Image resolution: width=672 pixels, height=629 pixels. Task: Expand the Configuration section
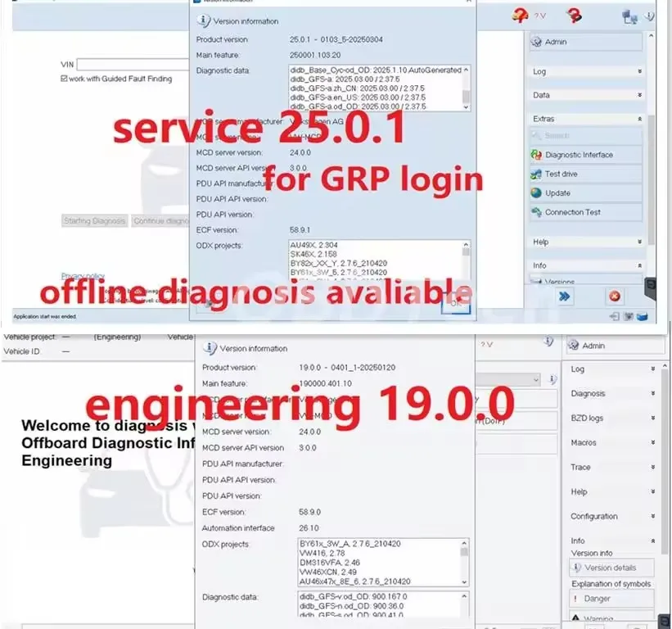[x=613, y=516]
